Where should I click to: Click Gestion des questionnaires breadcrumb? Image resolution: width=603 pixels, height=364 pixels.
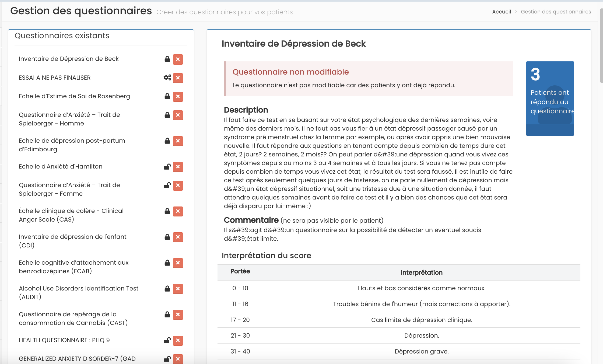[x=556, y=12]
